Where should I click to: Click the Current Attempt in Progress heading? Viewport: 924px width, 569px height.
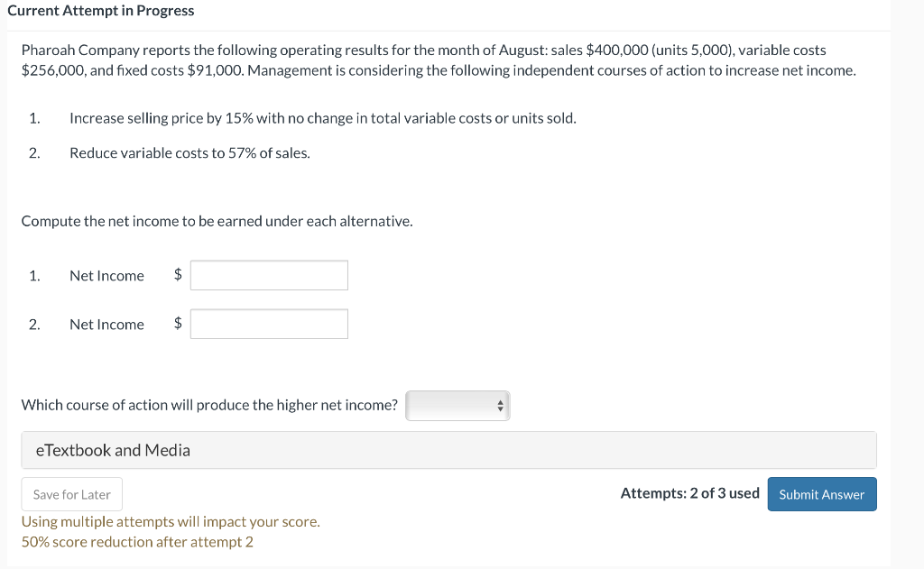click(100, 11)
